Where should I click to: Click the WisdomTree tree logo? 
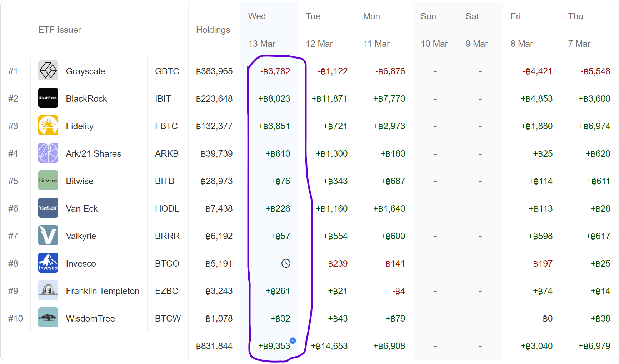point(48,318)
